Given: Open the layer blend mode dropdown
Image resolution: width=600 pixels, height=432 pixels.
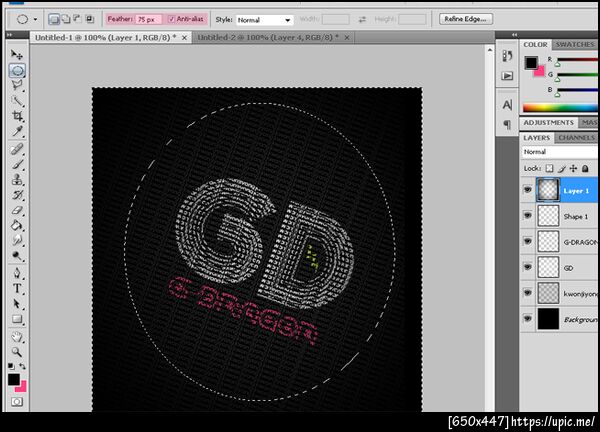Looking at the screenshot, I should point(560,152).
